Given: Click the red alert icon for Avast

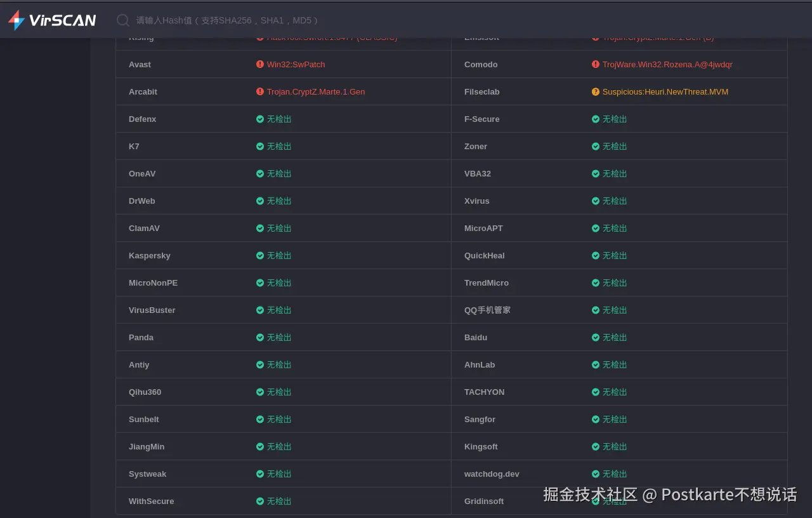Looking at the screenshot, I should tap(260, 65).
